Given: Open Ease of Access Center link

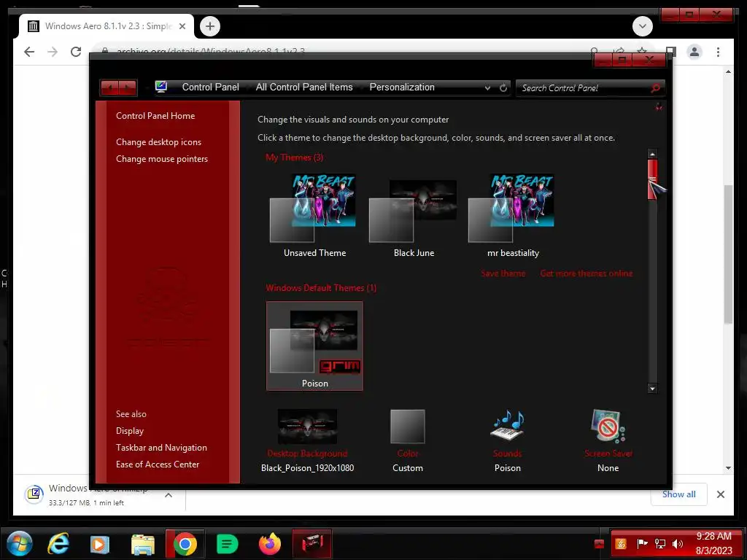Looking at the screenshot, I should 158,464.
